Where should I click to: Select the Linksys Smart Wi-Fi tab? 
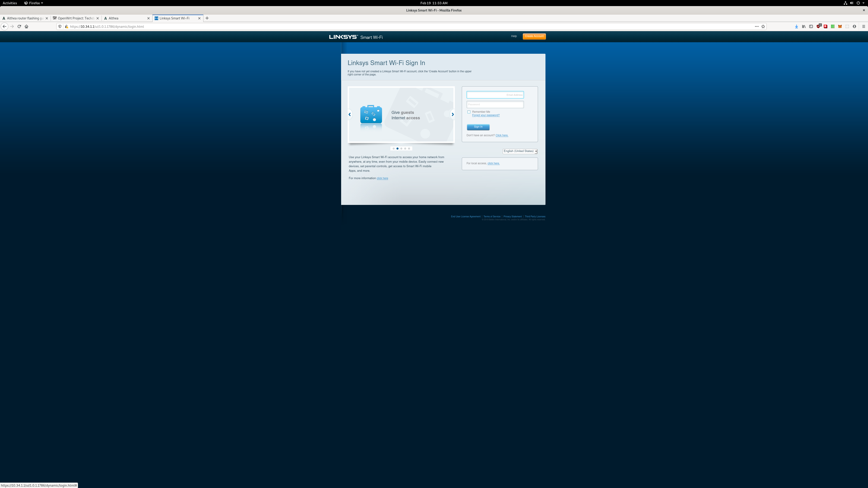[x=178, y=18]
